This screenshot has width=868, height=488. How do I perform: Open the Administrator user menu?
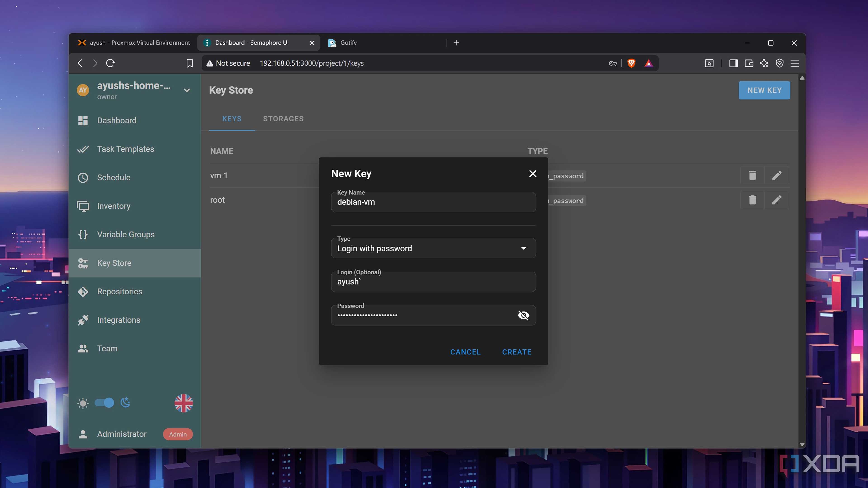coord(134,434)
